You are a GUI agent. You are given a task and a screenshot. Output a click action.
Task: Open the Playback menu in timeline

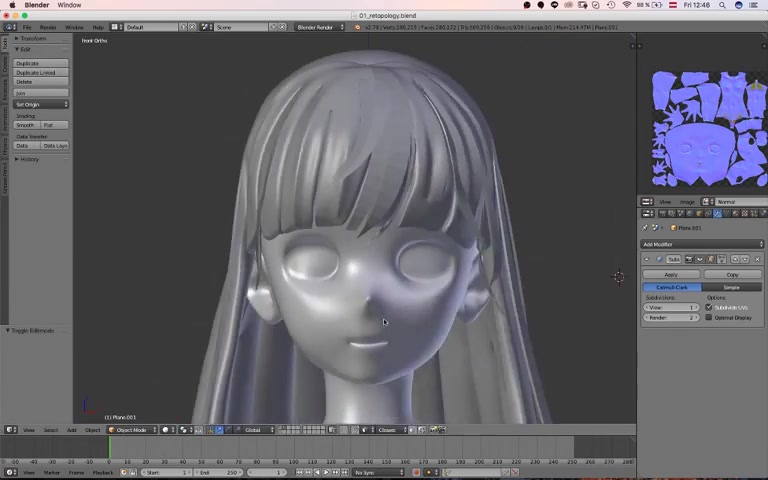[x=103, y=473]
